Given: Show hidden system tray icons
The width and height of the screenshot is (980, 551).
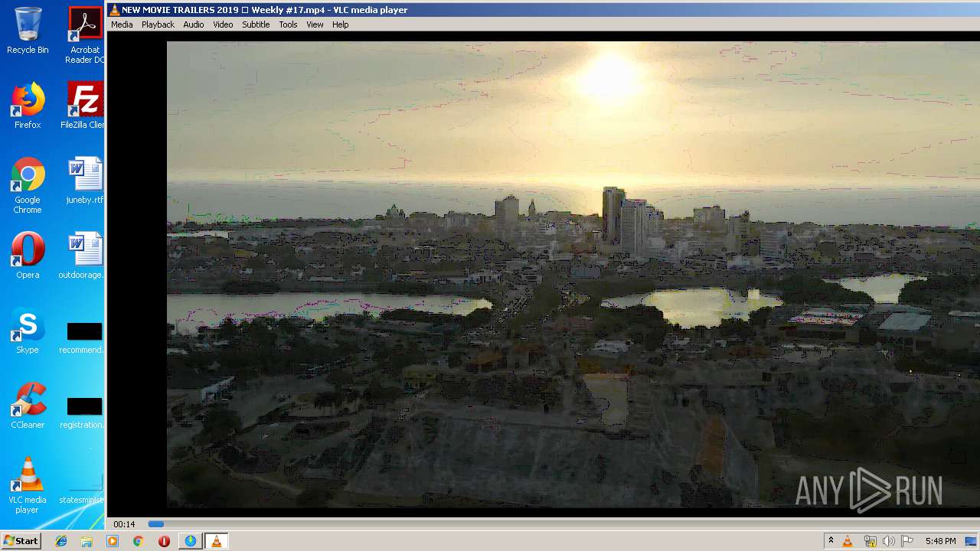Looking at the screenshot, I should pyautogui.click(x=831, y=541).
